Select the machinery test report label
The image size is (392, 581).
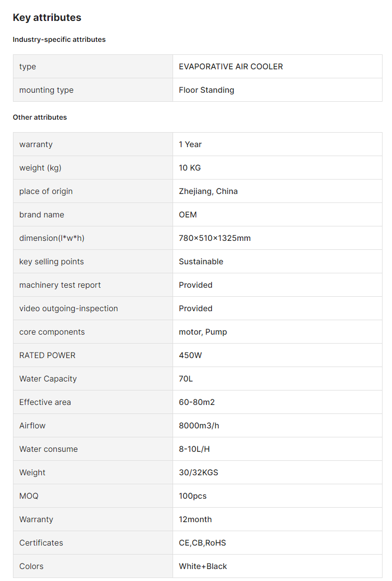pos(60,285)
